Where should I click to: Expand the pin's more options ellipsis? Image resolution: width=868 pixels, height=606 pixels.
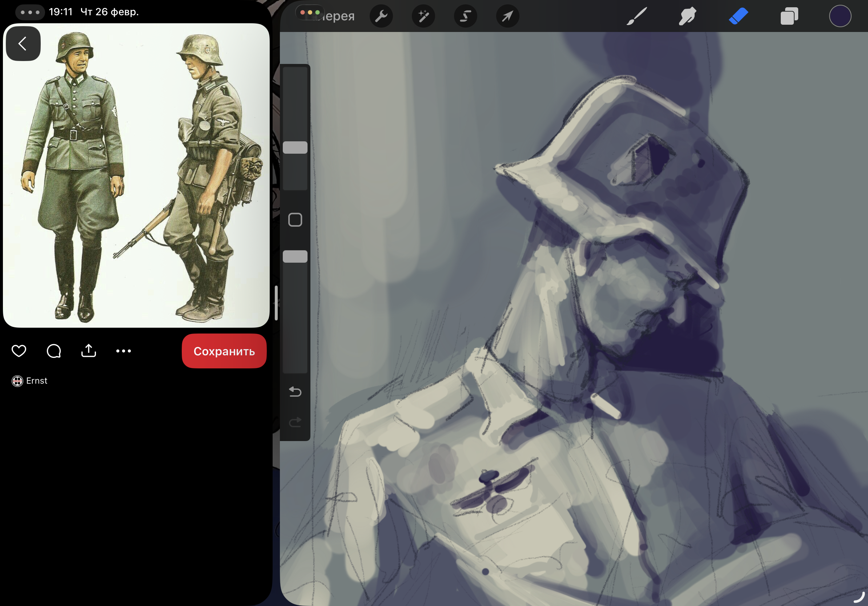(x=124, y=351)
